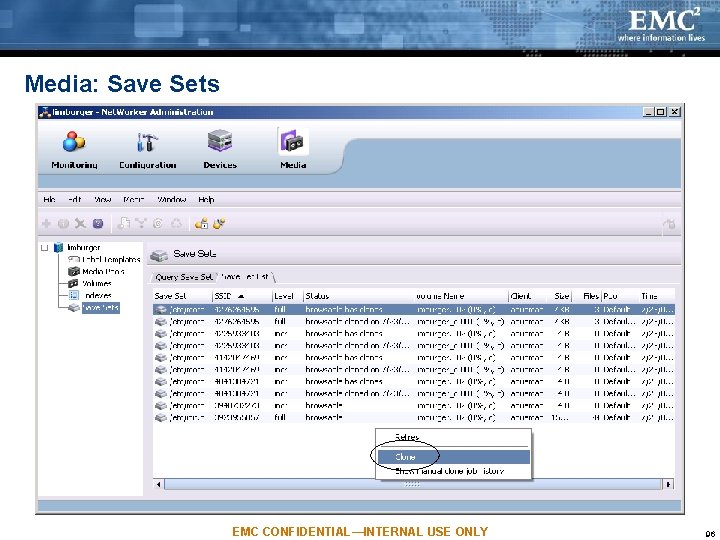Viewport: 720px width, 540px height.
Task: Sort by the Size column header
Action: tap(562, 296)
